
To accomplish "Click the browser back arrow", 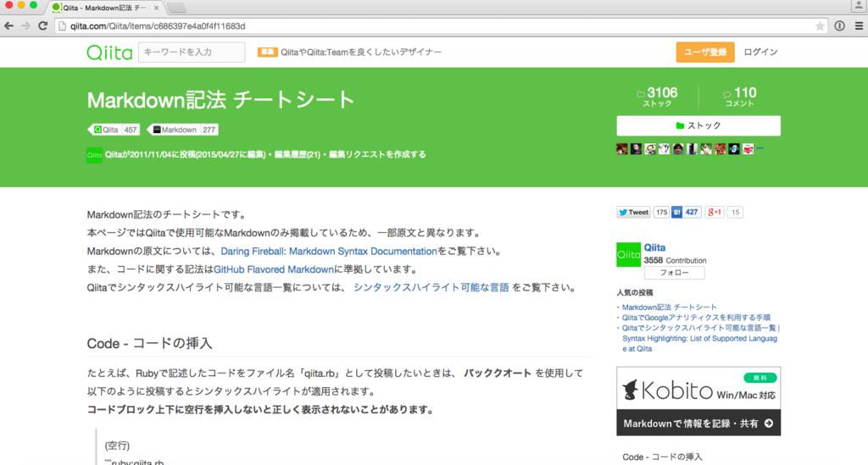I will coord(8,26).
